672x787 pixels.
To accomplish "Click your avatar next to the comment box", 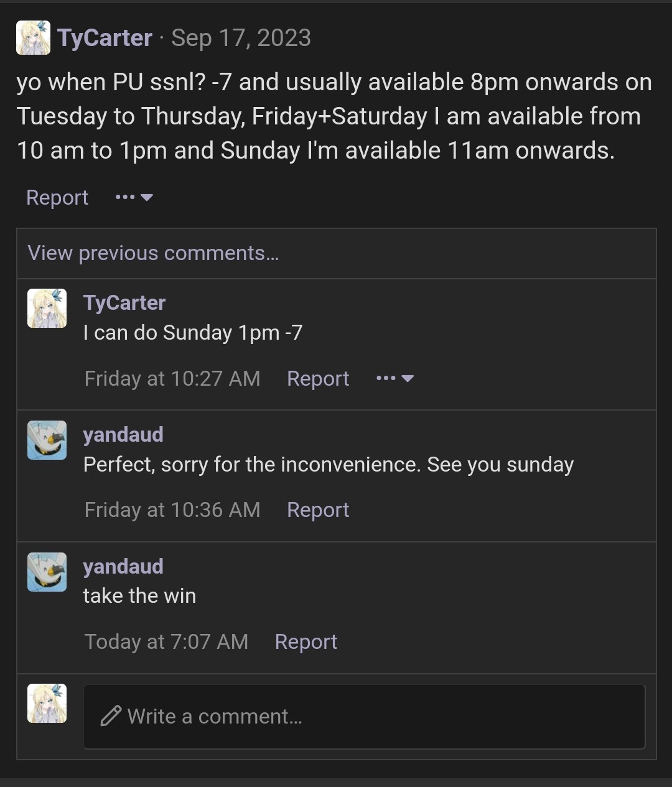I will coord(47,704).
